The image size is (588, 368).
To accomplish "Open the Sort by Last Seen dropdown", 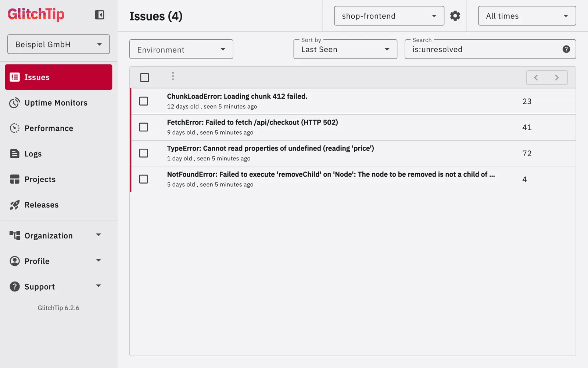I will click(345, 49).
